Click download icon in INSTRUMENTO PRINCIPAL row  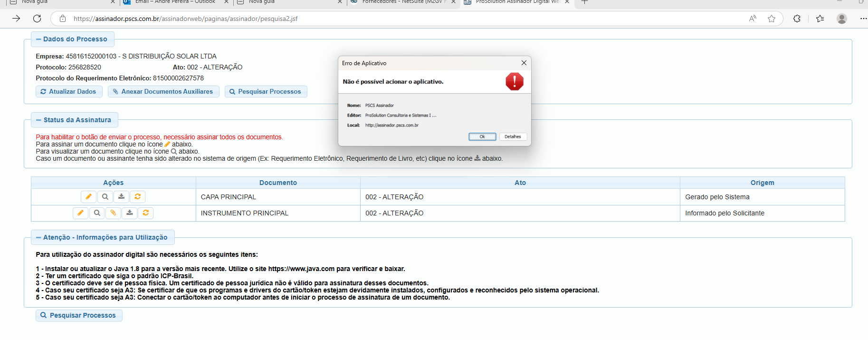tap(130, 213)
